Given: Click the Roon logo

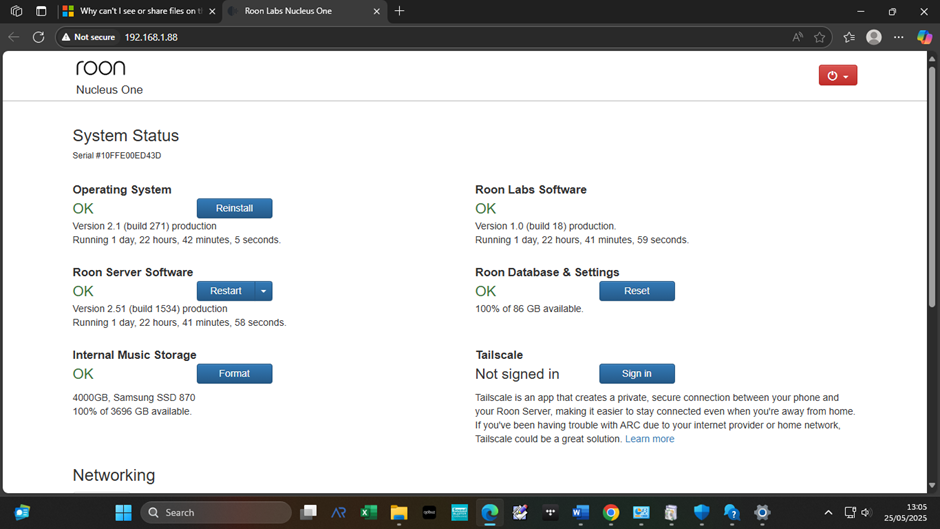Looking at the screenshot, I should [101, 68].
